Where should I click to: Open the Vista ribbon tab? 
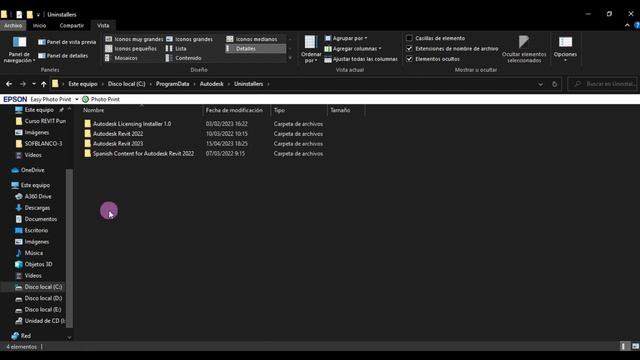(x=103, y=25)
